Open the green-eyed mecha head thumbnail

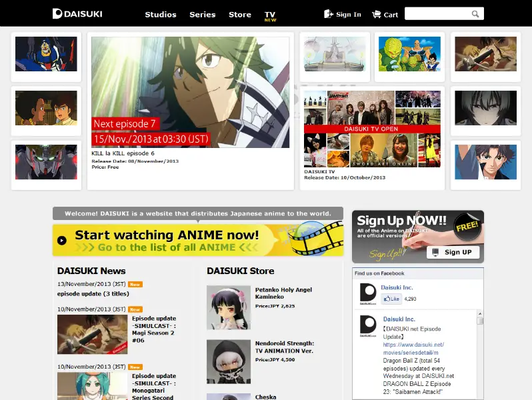click(x=46, y=162)
